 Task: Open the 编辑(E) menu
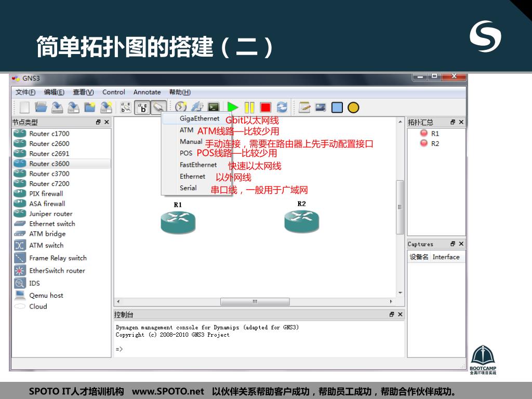[x=54, y=92]
